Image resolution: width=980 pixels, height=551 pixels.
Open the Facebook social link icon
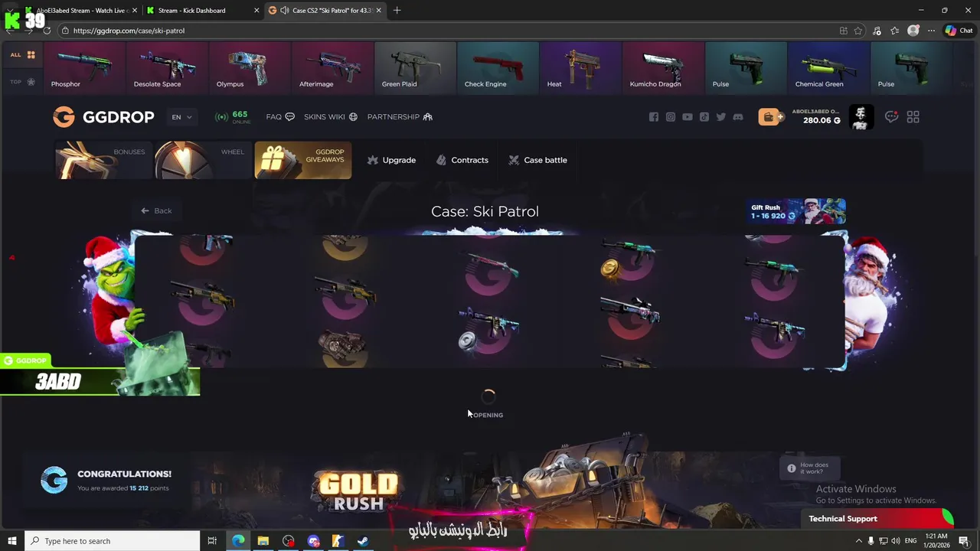654,117
